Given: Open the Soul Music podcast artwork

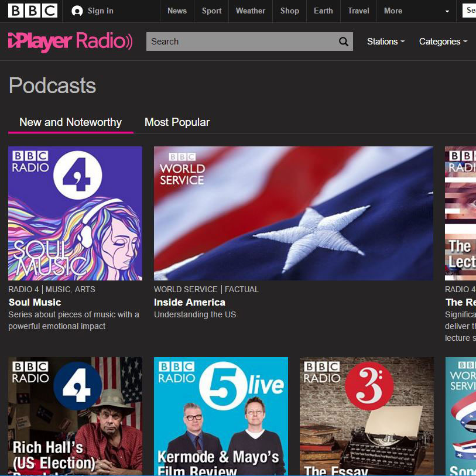Looking at the screenshot, I should [76, 214].
